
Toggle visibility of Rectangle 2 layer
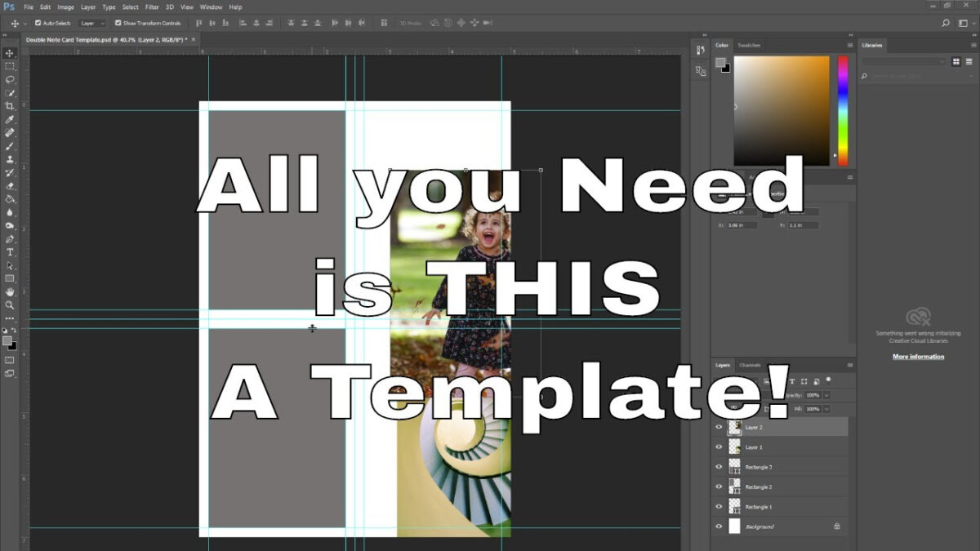coord(719,485)
